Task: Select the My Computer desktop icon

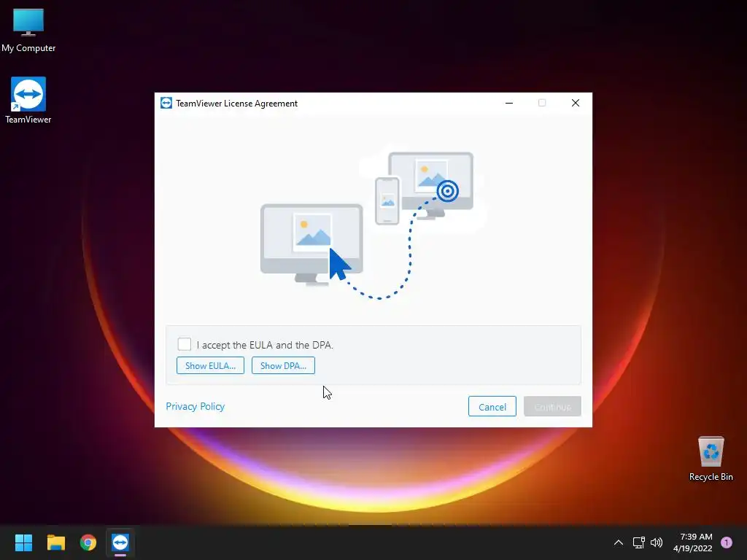Action: click(x=28, y=31)
